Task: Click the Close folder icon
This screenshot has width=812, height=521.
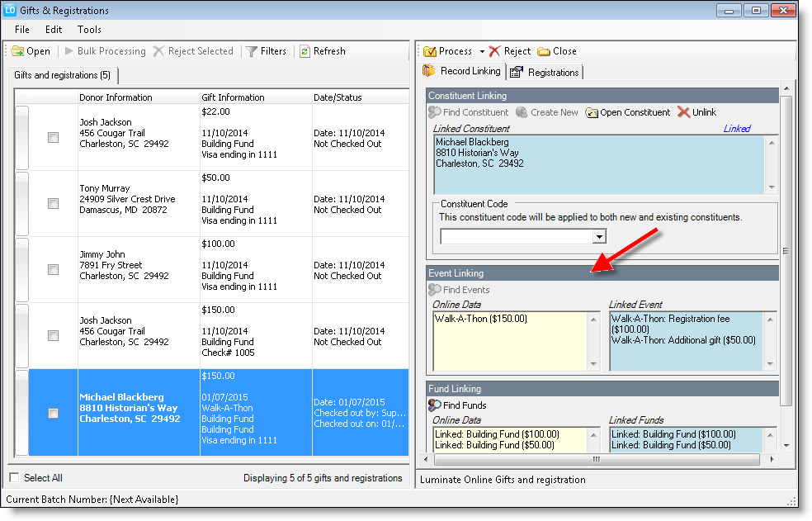Action: (x=544, y=51)
